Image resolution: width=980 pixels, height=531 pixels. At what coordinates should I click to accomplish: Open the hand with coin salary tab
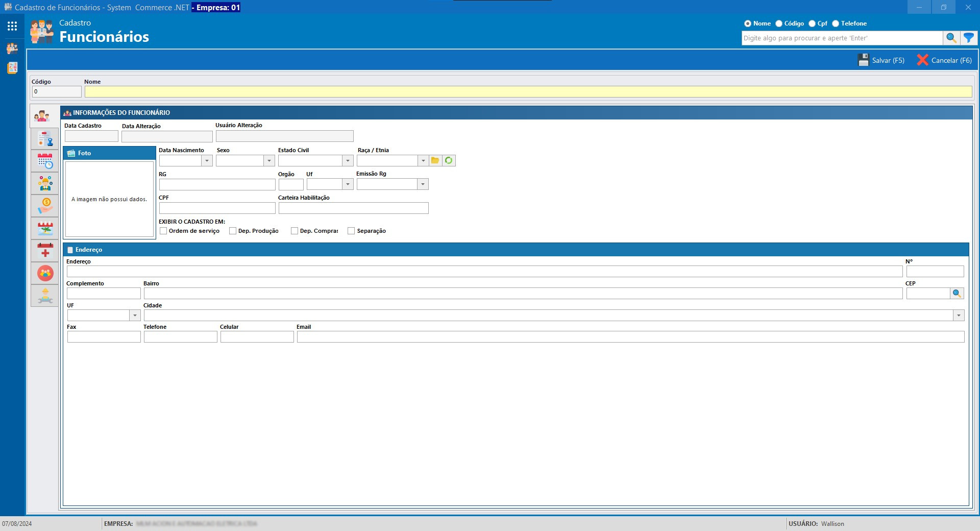click(45, 206)
